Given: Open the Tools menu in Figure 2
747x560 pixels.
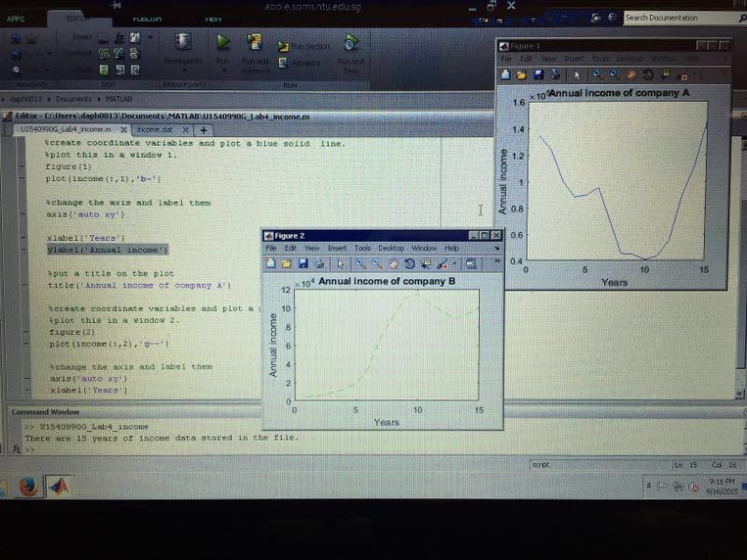Looking at the screenshot, I should pyautogui.click(x=362, y=248).
